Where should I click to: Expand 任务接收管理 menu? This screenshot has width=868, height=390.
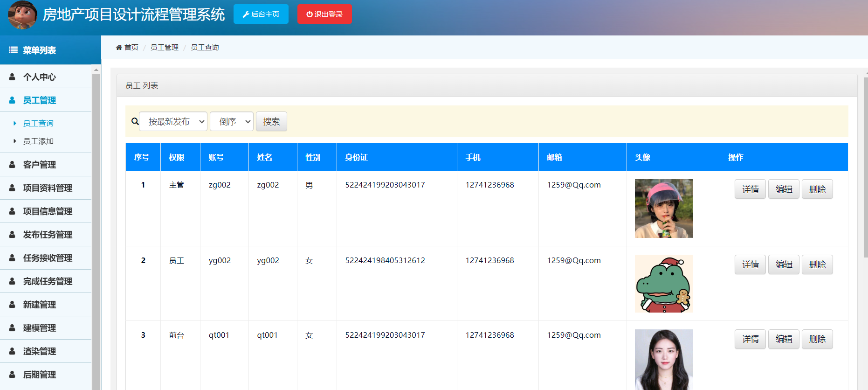pos(46,258)
